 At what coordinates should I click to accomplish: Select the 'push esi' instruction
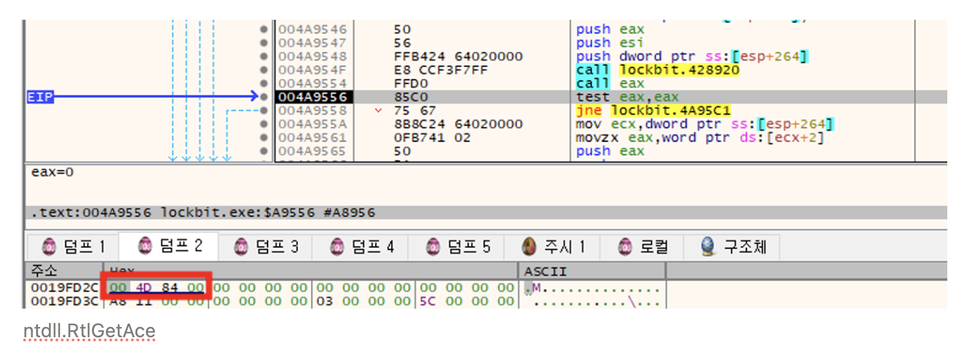coord(610,43)
